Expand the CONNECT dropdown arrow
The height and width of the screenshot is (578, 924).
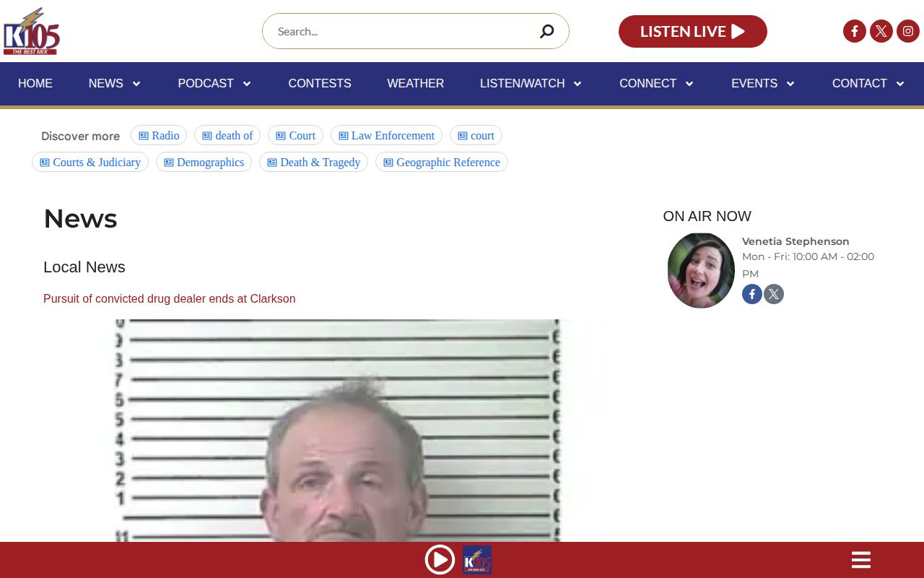(x=689, y=84)
